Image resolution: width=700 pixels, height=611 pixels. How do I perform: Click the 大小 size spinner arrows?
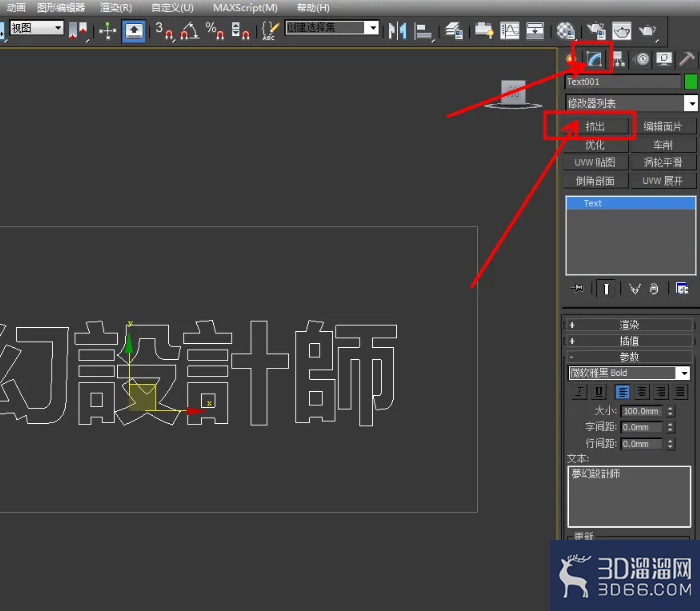pyautogui.click(x=670, y=411)
